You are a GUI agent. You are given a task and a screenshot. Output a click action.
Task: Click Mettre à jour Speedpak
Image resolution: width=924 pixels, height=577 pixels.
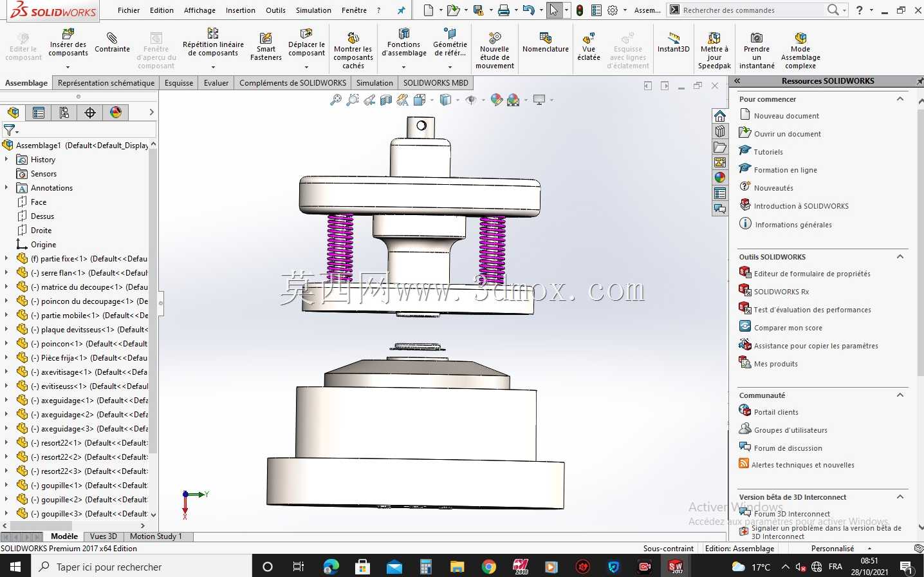click(x=714, y=50)
